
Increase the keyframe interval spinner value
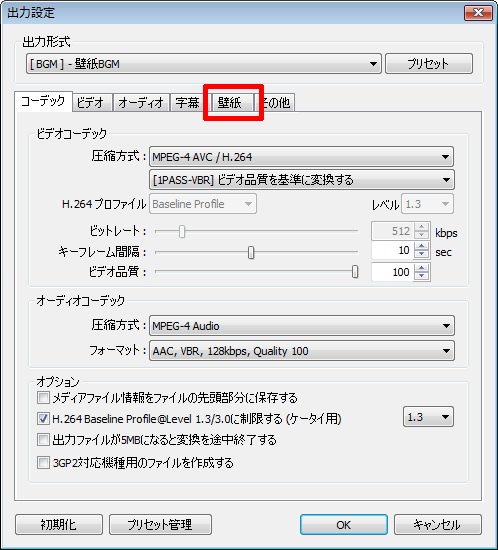[421, 247]
